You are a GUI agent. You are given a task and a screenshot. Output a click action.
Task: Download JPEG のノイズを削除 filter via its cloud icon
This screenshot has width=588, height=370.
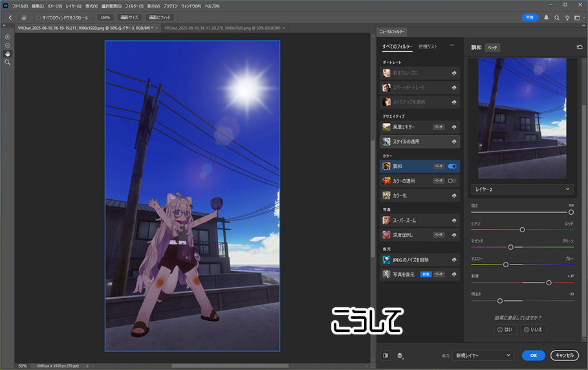coord(453,260)
